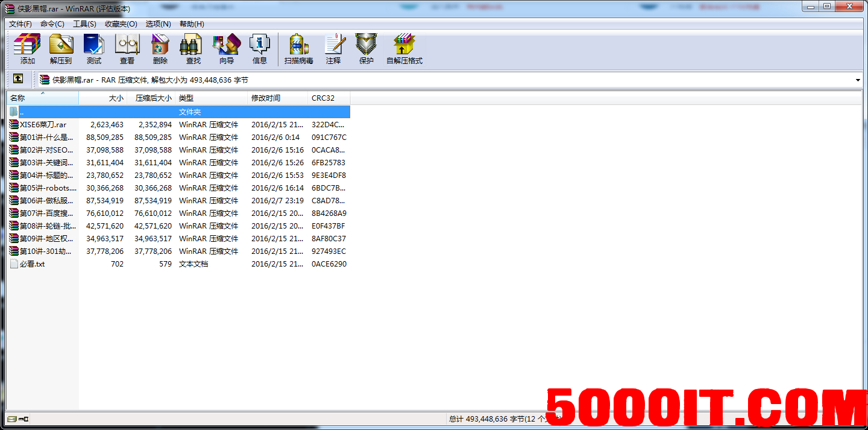Select the 第05讲-robots... file row
868x430 pixels.
[x=179, y=188]
